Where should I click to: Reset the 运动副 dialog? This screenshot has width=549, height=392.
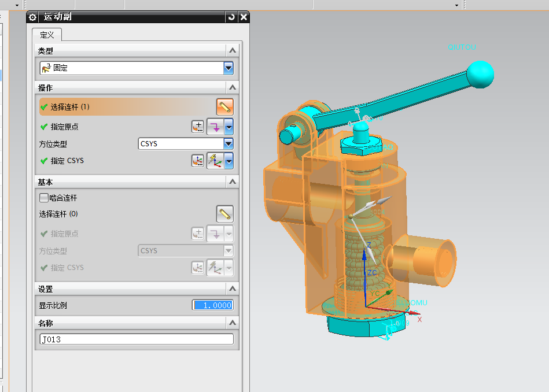click(231, 17)
